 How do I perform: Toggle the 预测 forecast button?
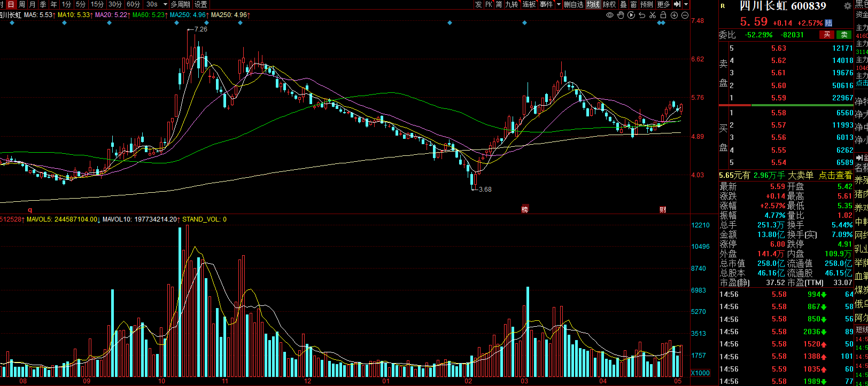[647, 4]
